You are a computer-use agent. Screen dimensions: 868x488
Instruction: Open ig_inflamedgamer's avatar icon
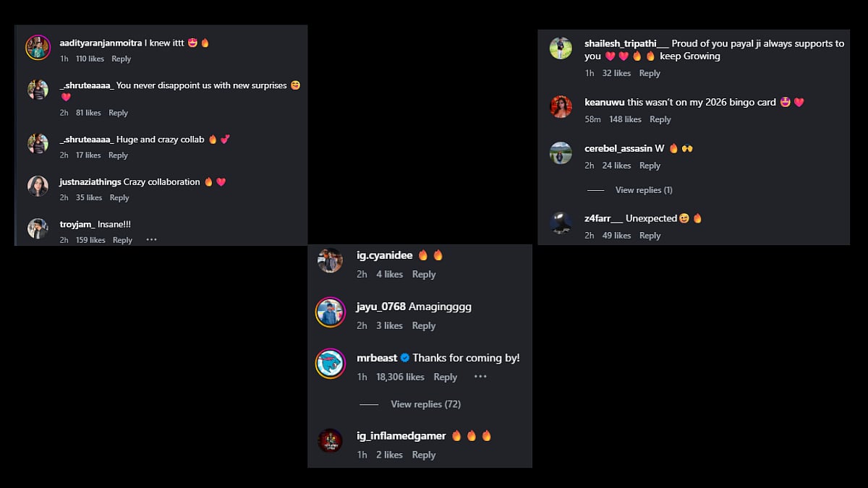coord(330,440)
